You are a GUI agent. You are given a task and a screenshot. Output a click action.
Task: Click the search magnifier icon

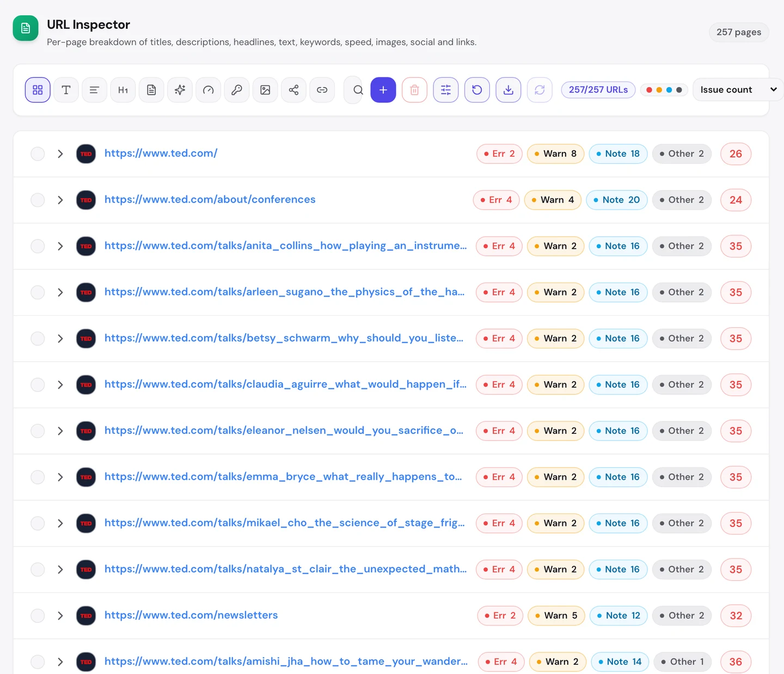(x=358, y=90)
